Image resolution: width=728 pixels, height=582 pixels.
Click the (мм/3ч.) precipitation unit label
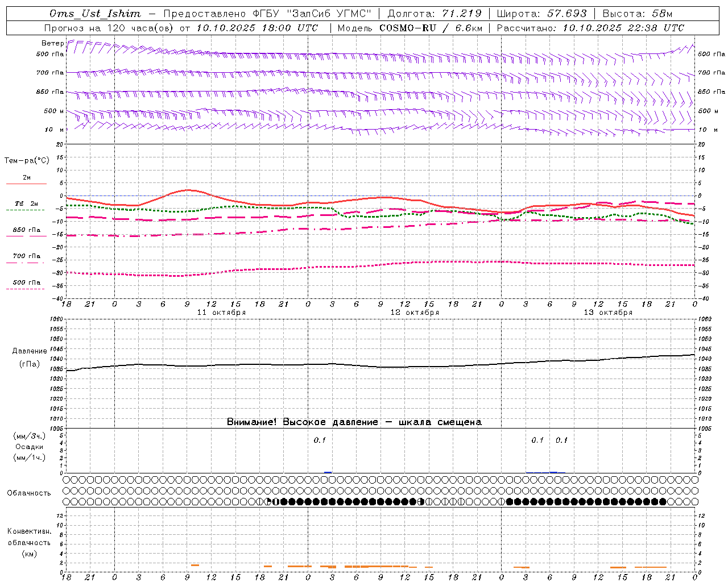click(x=30, y=436)
